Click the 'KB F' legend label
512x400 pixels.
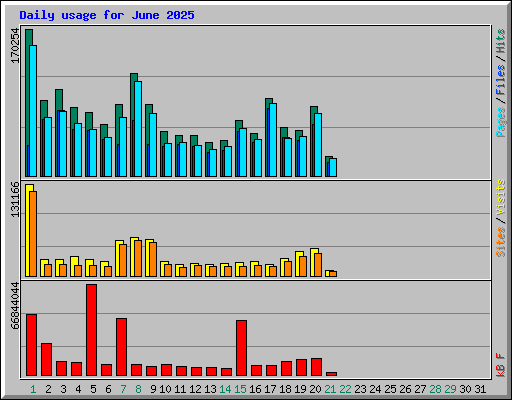click(x=501, y=365)
